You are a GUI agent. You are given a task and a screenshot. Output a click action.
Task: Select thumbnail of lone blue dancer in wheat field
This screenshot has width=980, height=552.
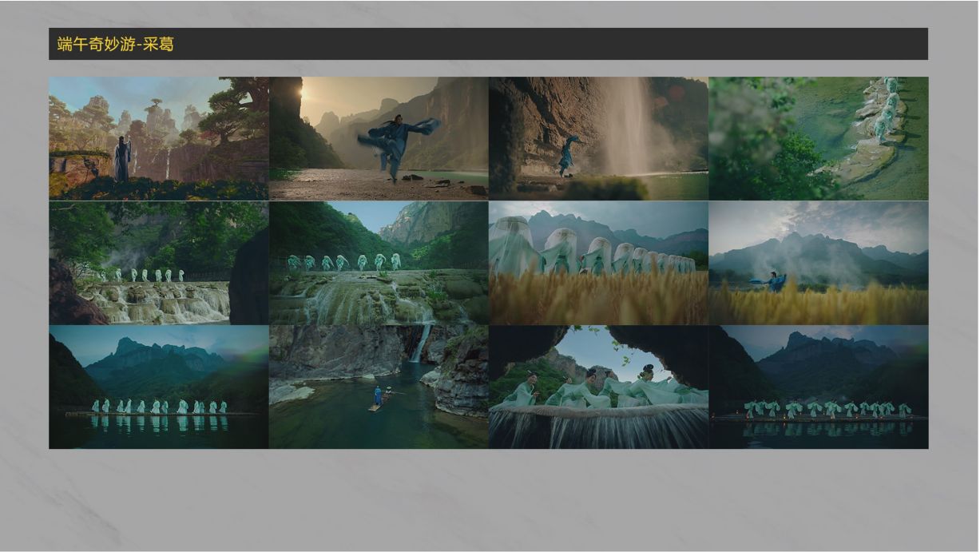[819, 263]
